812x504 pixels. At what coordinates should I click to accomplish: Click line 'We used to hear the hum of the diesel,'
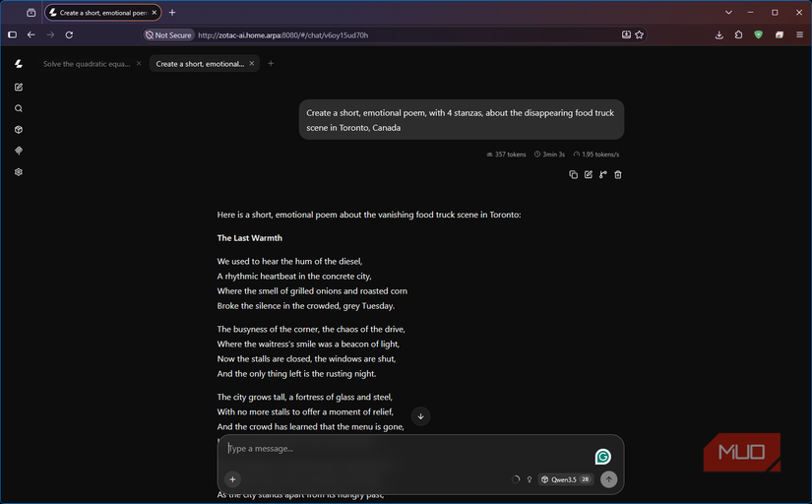tap(289, 261)
